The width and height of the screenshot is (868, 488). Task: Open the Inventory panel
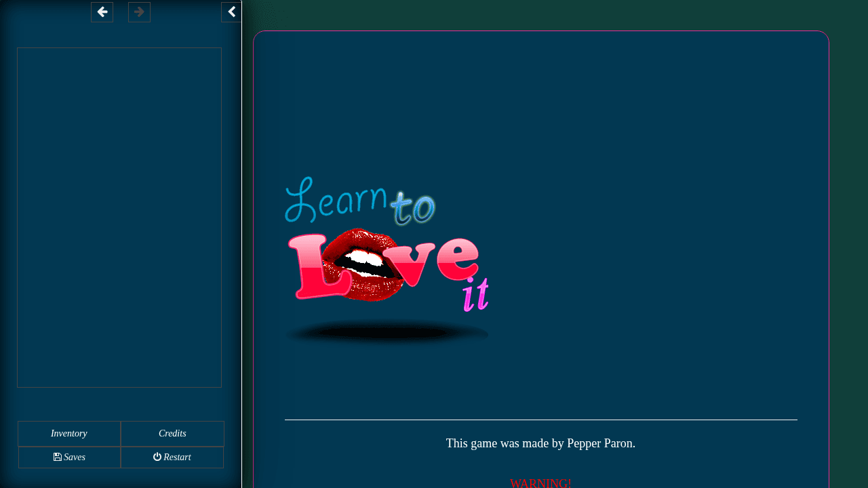click(x=69, y=434)
